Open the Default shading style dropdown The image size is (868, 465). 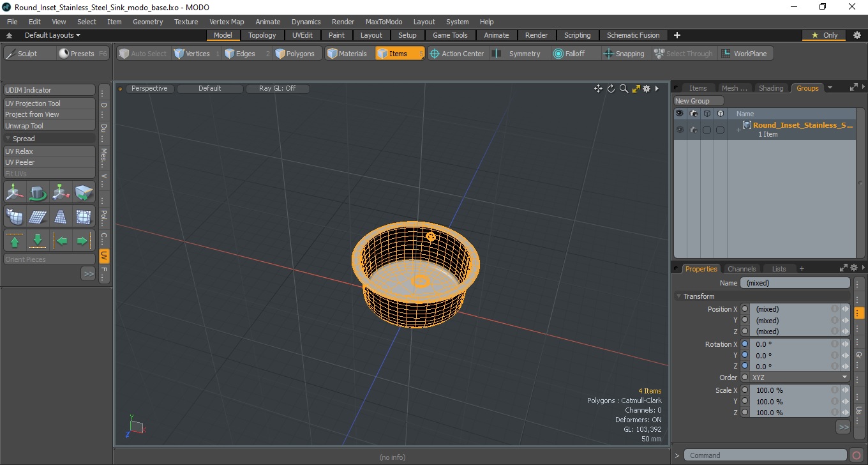(x=210, y=89)
